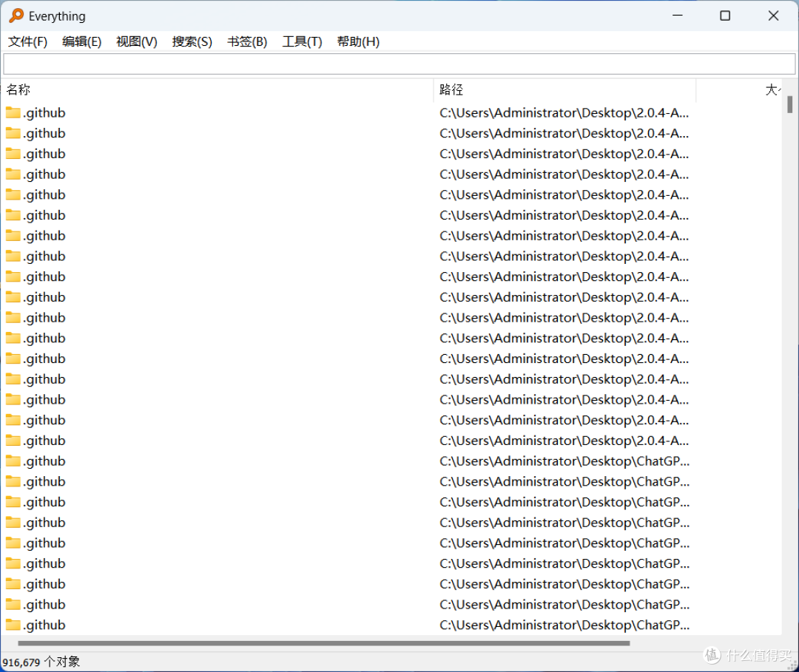Screen dimensions: 799x672
Task: Select the topmost .github folder row
Action: click(x=391, y=113)
